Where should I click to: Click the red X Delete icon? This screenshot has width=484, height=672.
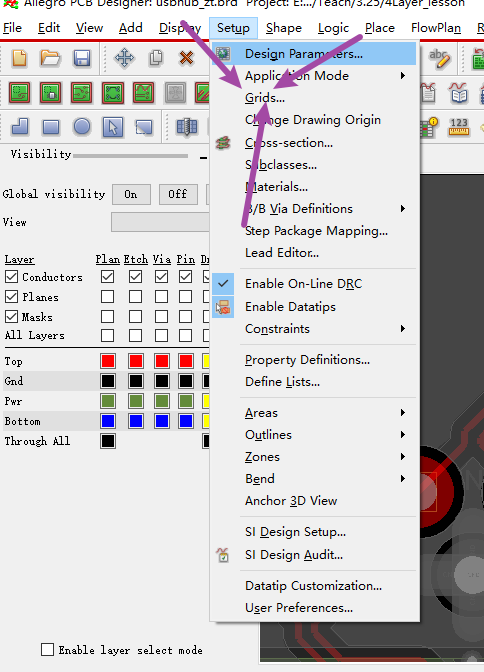(186, 58)
